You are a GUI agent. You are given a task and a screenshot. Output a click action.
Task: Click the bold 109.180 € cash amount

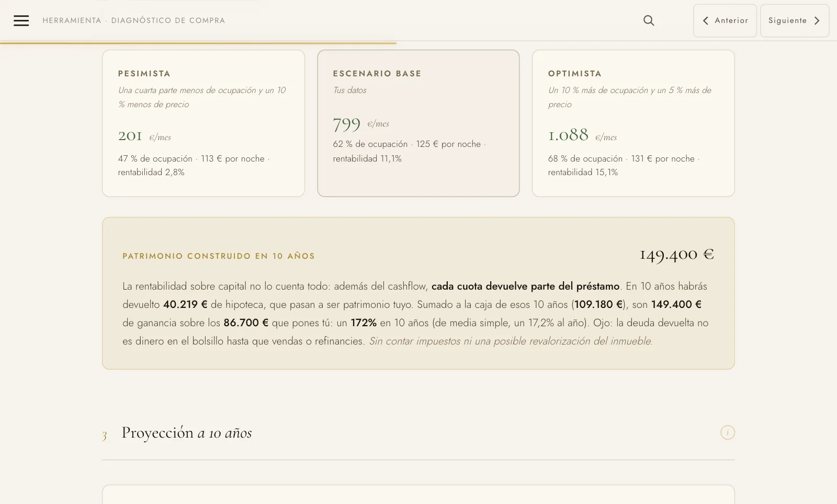tap(598, 304)
